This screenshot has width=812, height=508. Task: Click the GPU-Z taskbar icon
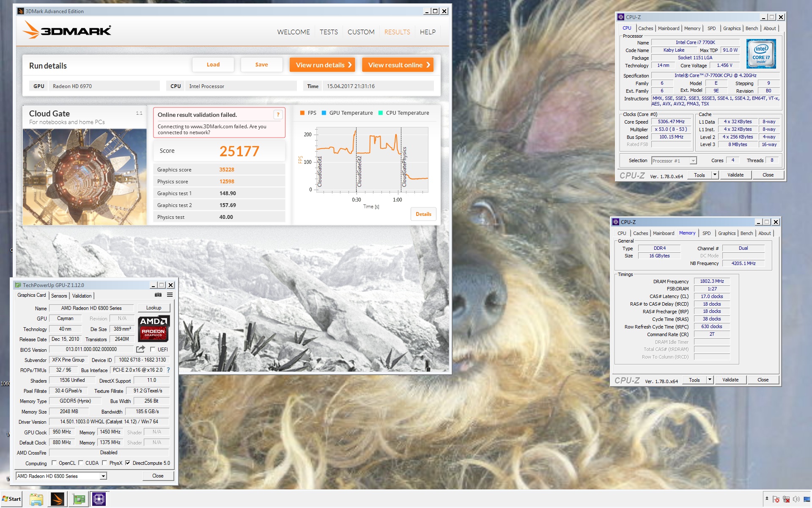coord(78,499)
